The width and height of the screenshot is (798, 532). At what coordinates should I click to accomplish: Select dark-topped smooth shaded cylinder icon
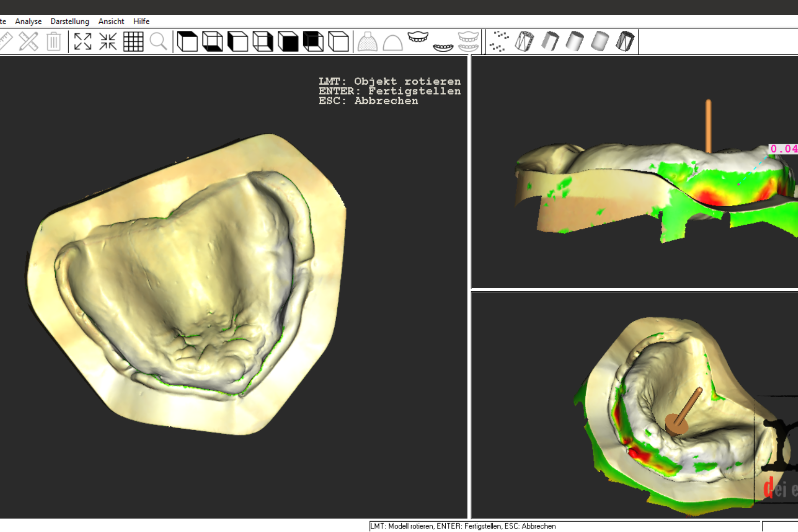point(575,41)
